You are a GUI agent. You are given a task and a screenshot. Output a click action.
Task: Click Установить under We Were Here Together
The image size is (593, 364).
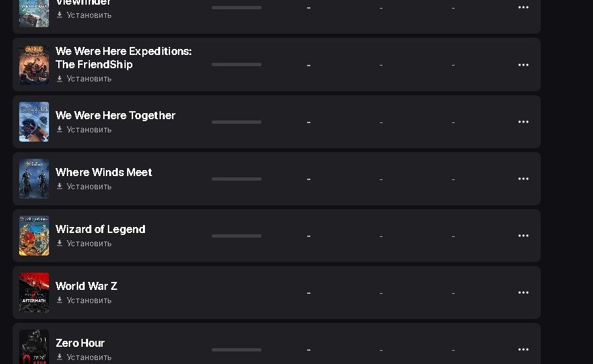pyautogui.click(x=89, y=130)
